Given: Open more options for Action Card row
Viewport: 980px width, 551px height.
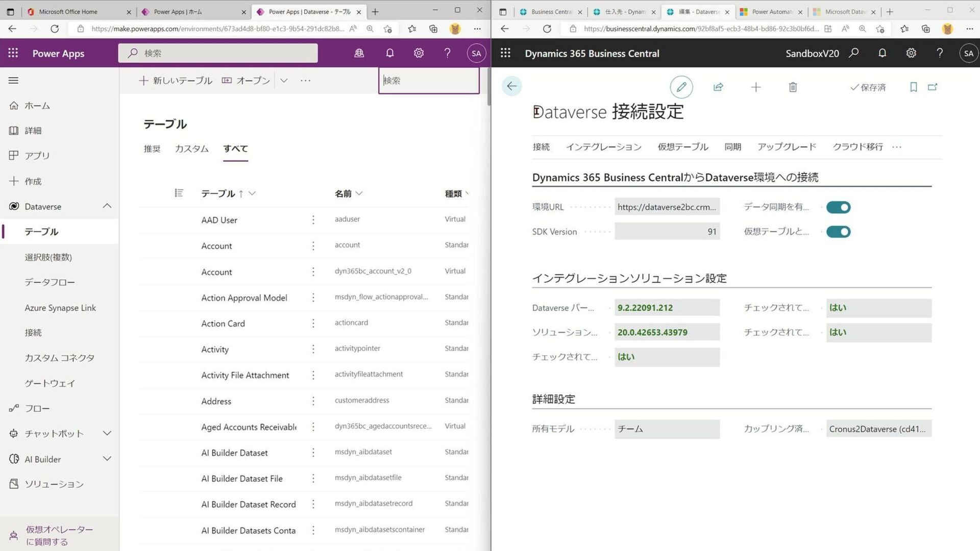Looking at the screenshot, I should (x=313, y=323).
